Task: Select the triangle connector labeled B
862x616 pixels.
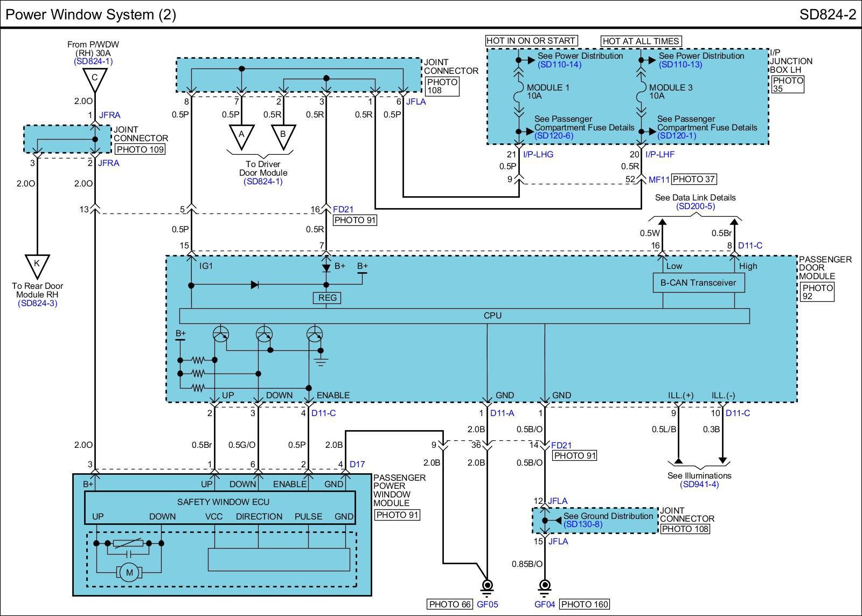Action: (x=282, y=135)
